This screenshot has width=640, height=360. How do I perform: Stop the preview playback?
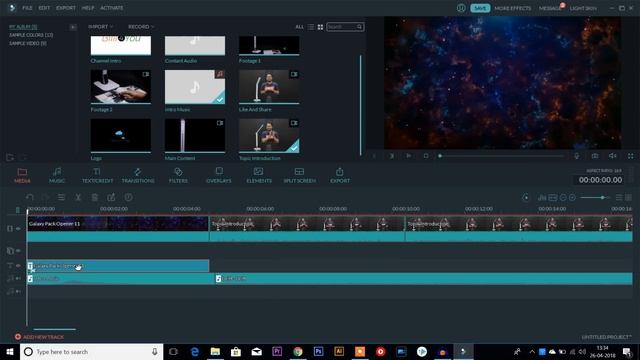(426, 156)
